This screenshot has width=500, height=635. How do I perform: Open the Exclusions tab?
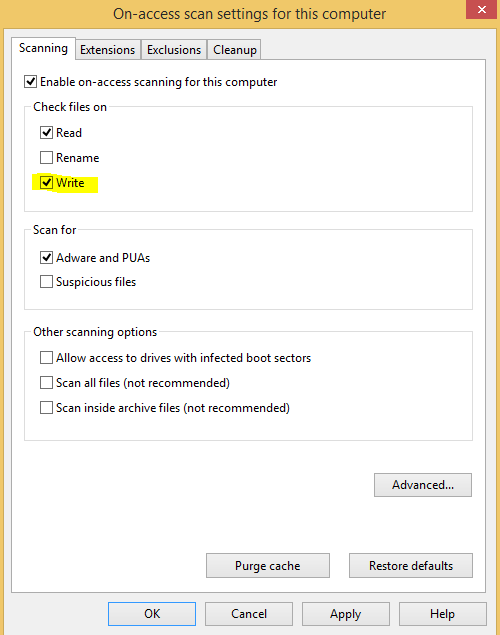coord(174,49)
